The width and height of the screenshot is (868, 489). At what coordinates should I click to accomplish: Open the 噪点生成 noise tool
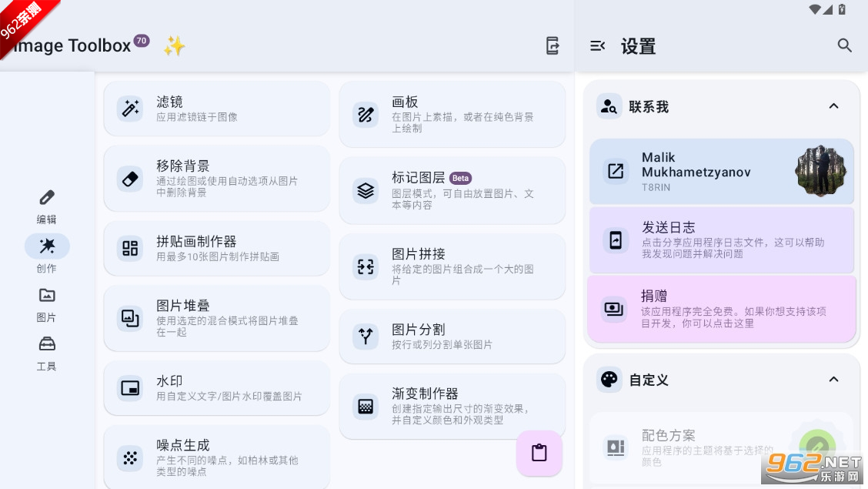pos(216,457)
